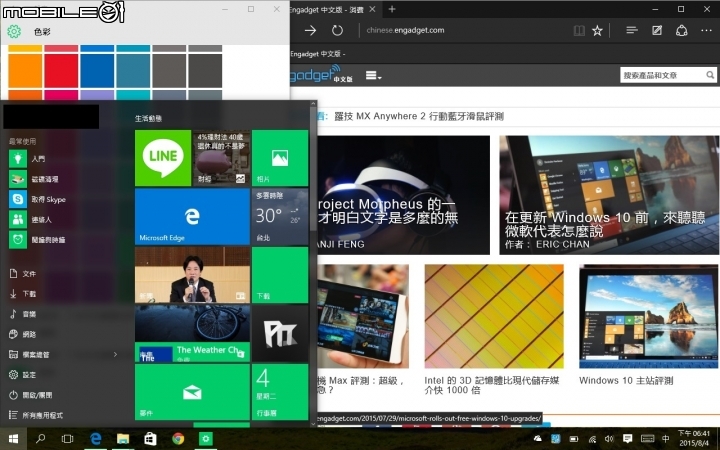This screenshot has width=720, height=450.
Task: Open the 行事曆 calendar tile
Action: pos(280,392)
